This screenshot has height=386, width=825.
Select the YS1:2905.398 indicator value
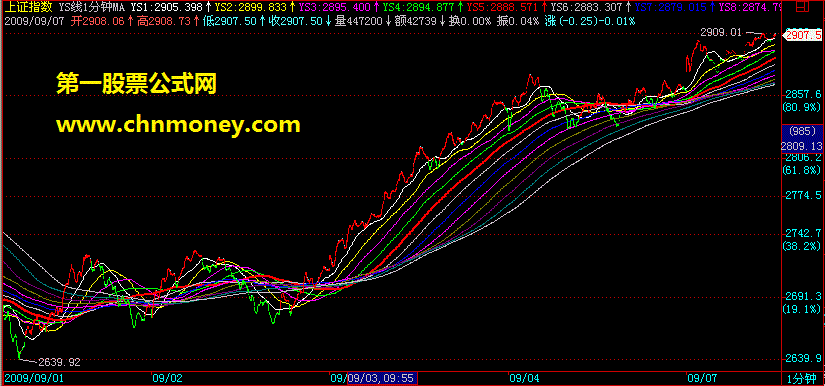point(167,7)
